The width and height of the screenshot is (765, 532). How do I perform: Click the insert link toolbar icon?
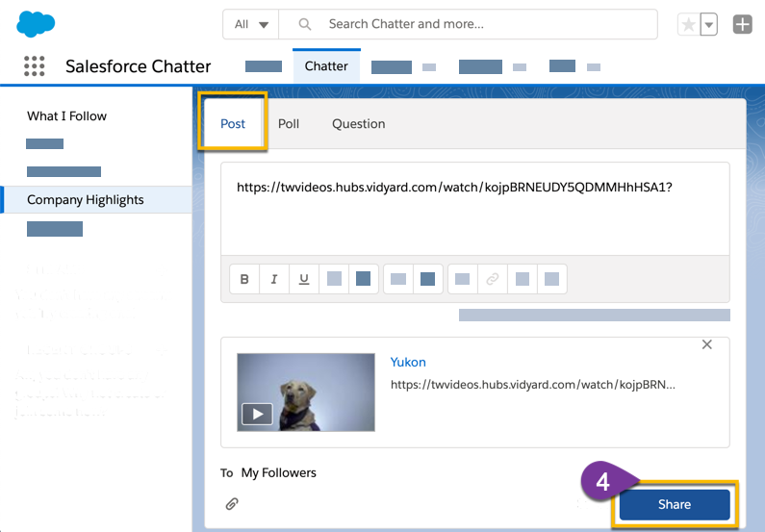pyautogui.click(x=493, y=279)
